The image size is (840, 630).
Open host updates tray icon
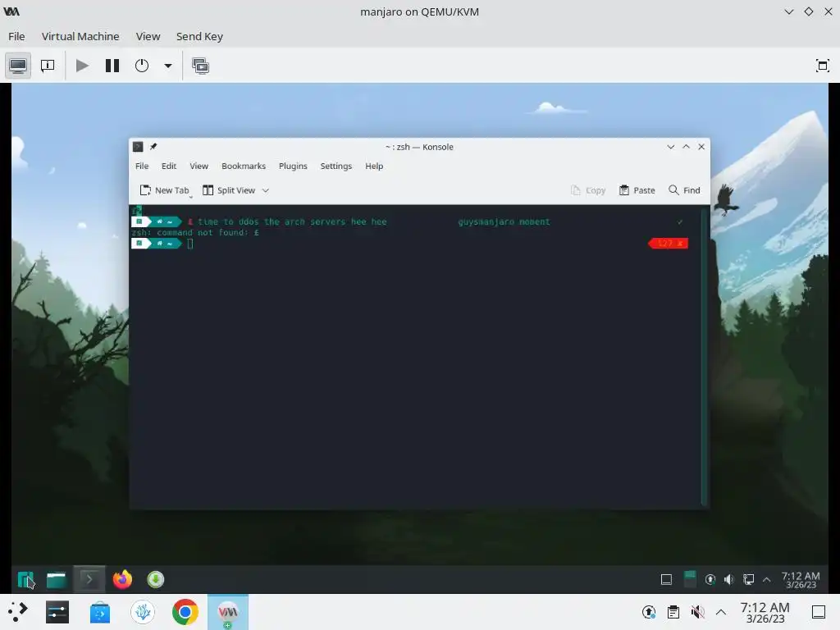click(649, 612)
